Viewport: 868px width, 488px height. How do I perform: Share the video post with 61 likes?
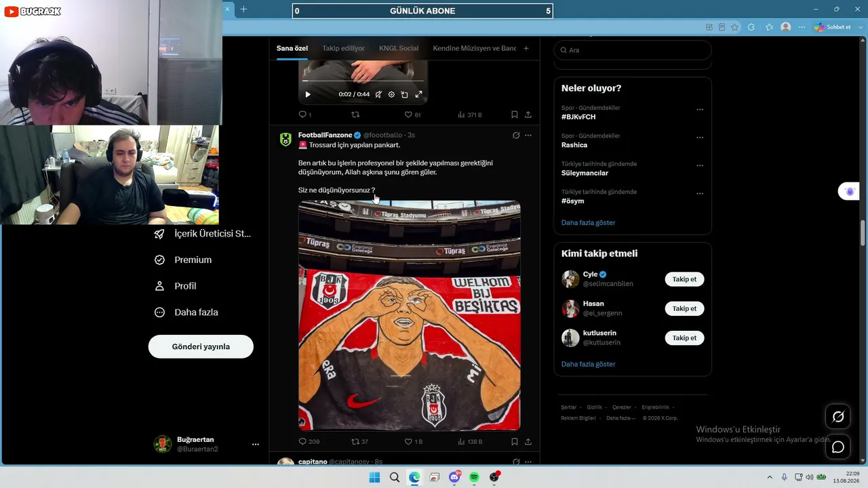tap(528, 115)
